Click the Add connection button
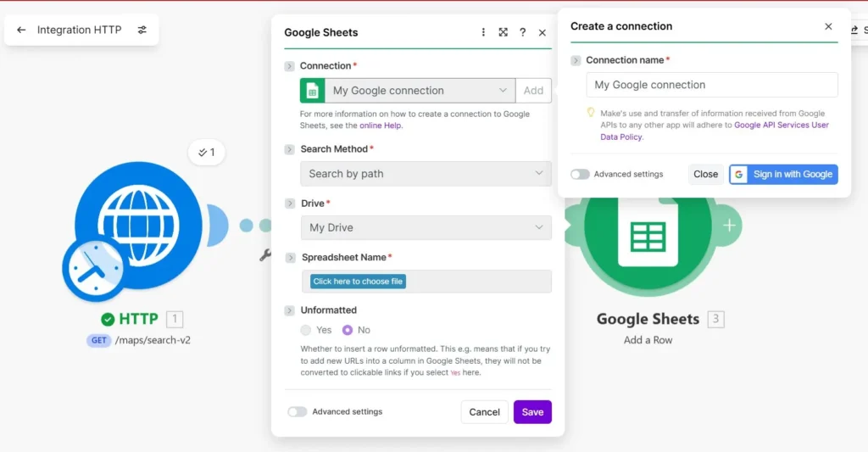 point(533,90)
